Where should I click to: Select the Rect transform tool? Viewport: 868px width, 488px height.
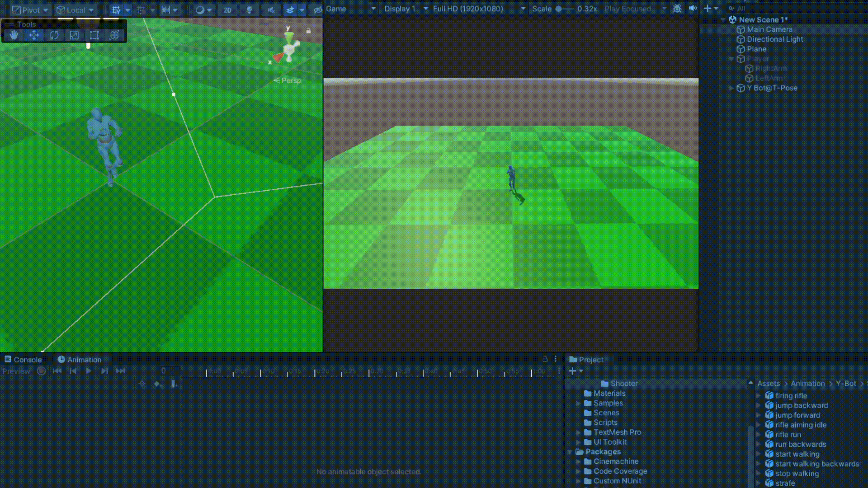94,35
